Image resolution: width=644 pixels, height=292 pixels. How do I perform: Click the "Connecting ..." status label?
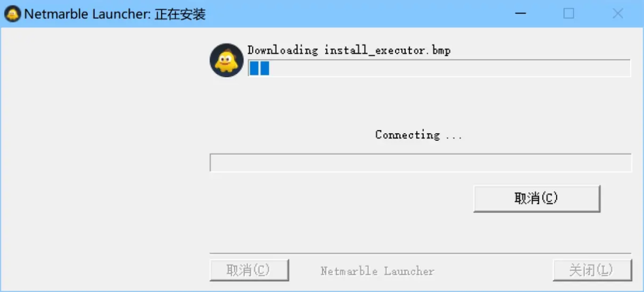(418, 134)
